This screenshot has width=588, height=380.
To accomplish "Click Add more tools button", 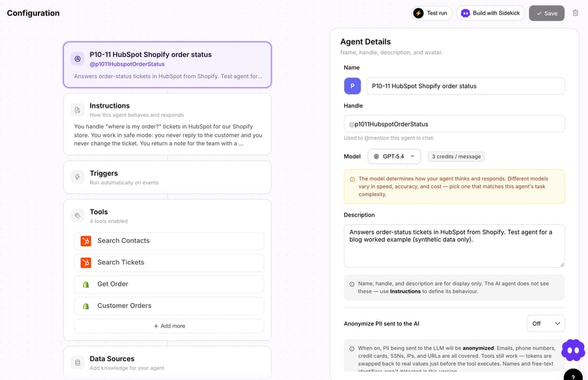I will [x=169, y=326].
